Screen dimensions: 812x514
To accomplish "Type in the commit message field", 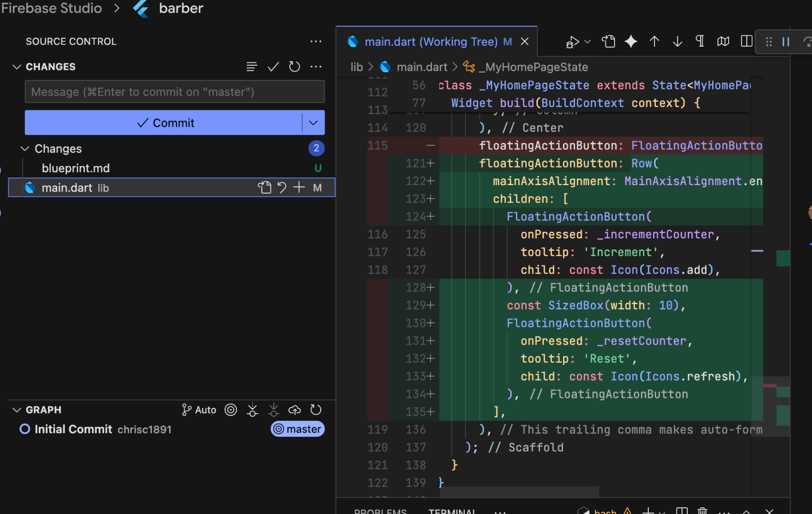I will (174, 92).
